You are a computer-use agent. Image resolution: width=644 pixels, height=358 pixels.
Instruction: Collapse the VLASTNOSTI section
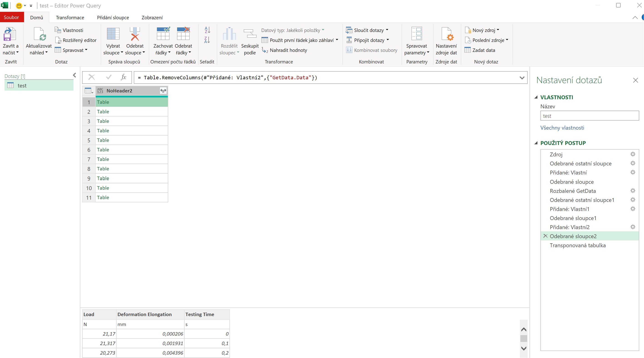[x=536, y=97]
